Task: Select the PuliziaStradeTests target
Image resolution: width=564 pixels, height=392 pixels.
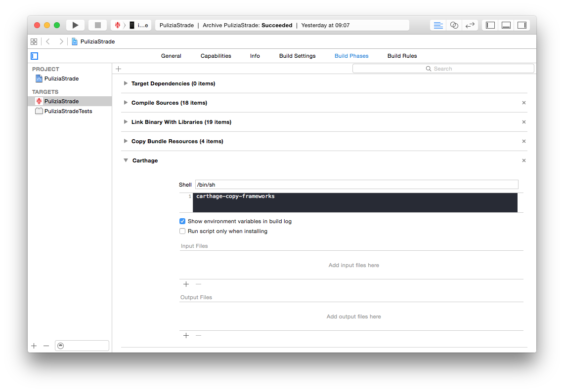Action: (70, 112)
